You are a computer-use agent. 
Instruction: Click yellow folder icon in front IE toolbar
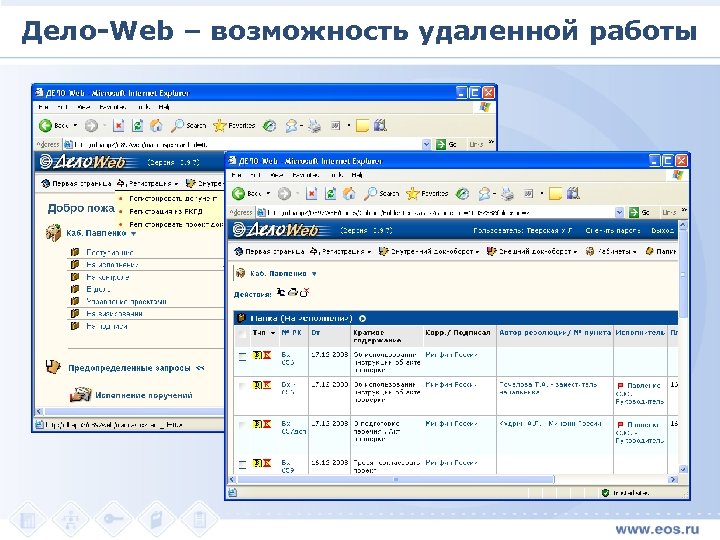[x=555, y=194]
